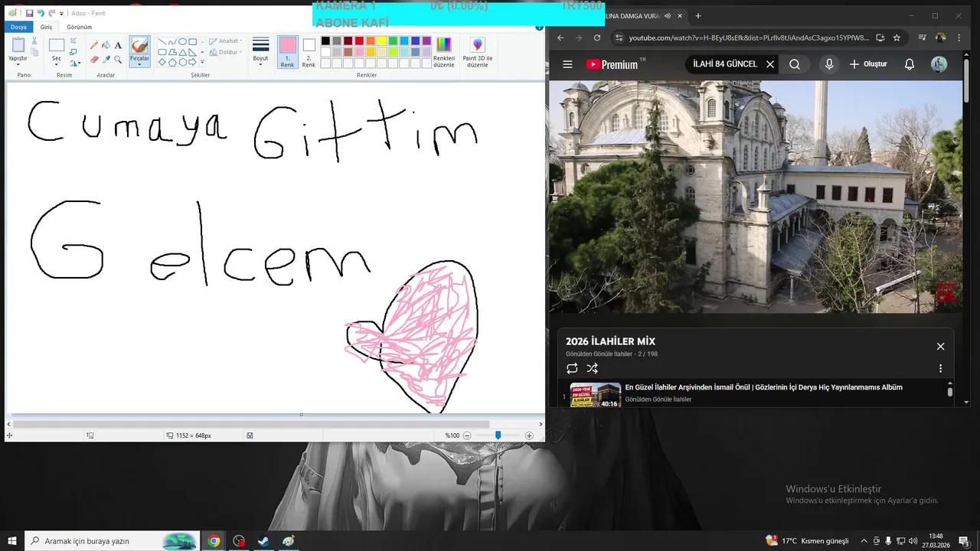Click Oluştur create button on YouTube
980x551 pixels.
click(868, 64)
